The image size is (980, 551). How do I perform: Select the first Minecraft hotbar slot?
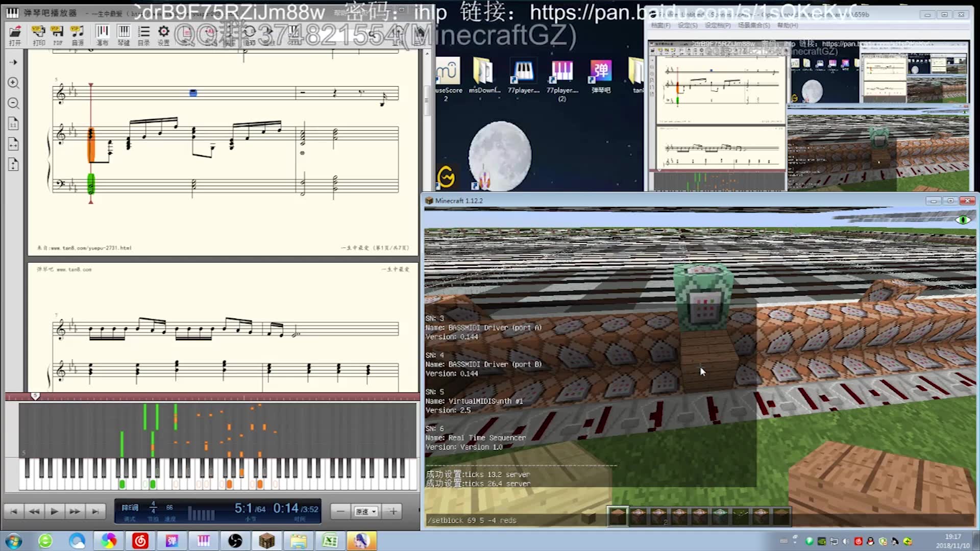[618, 516]
